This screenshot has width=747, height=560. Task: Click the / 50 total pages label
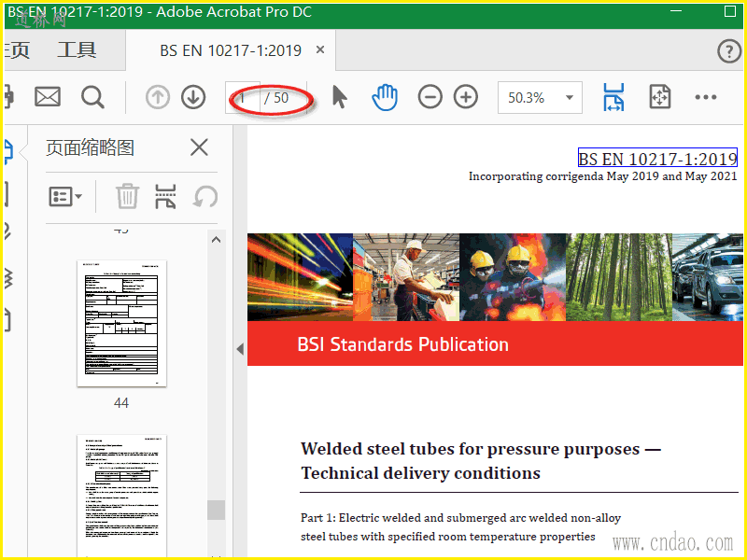[x=276, y=98]
